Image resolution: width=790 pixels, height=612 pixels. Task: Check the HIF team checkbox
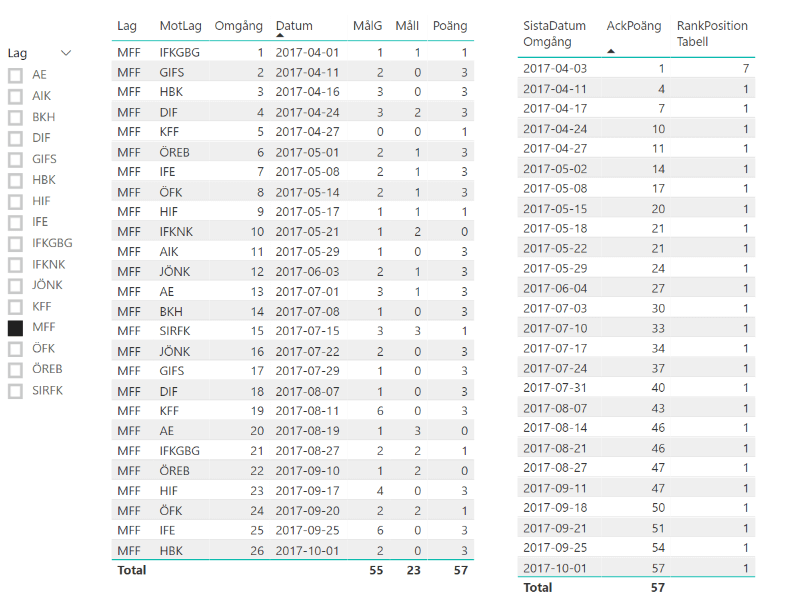(16, 201)
